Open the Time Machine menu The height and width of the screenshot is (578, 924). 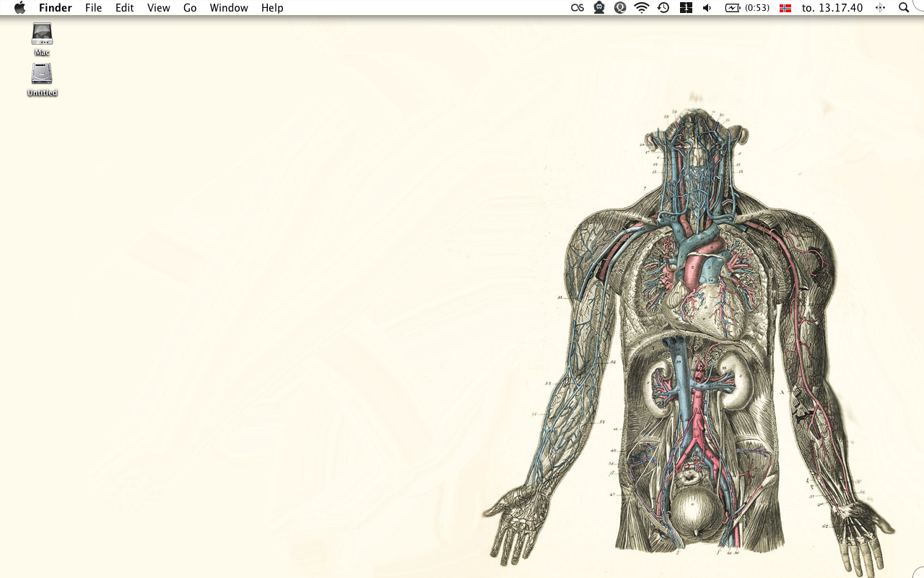pyautogui.click(x=663, y=8)
